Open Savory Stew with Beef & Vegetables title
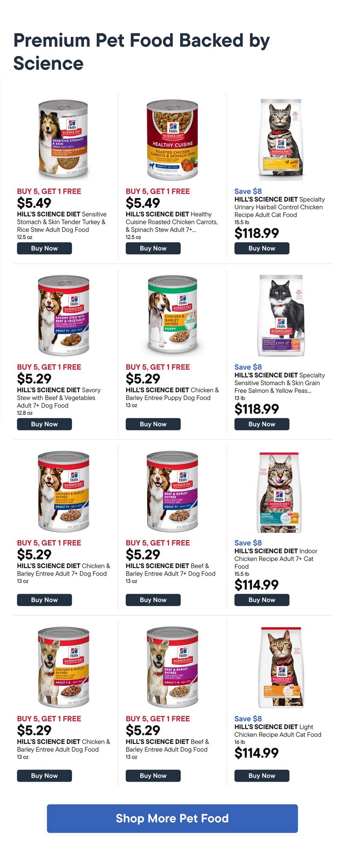Image resolution: width=345 pixels, height=868 pixels. [59, 398]
